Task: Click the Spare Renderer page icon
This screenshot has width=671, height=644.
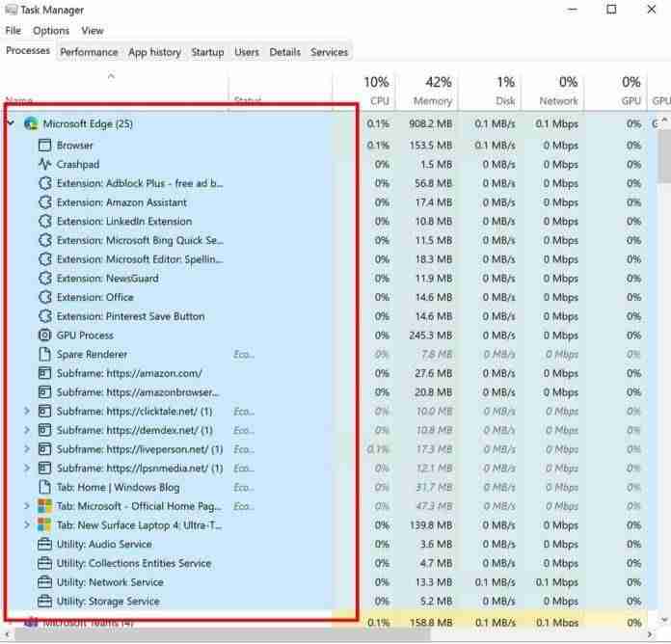Action: pyautogui.click(x=44, y=355)
